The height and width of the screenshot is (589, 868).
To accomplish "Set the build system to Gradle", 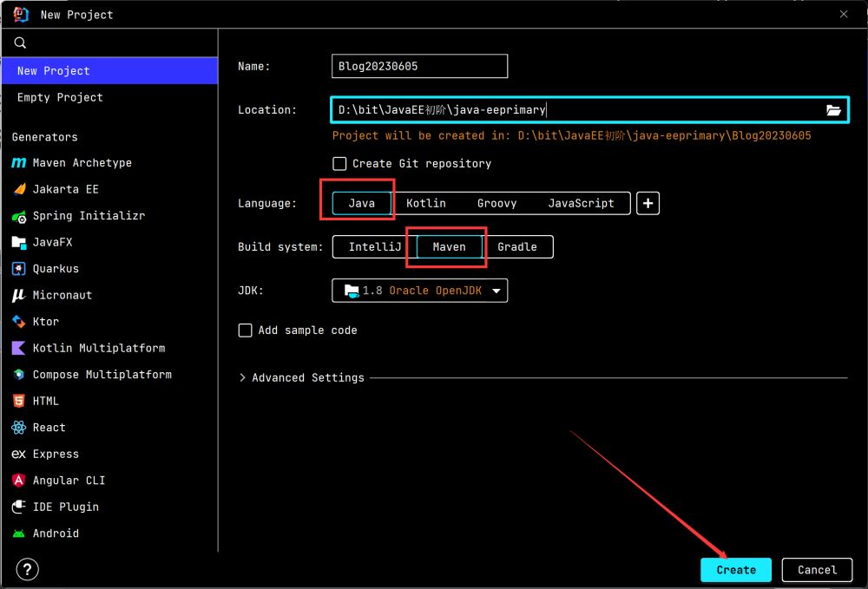I will click(517, 247).
